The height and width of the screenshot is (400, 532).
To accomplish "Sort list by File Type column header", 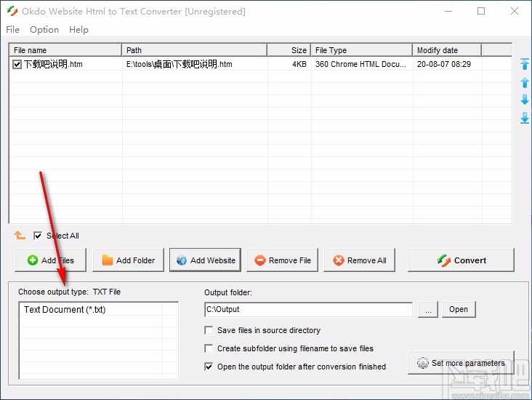I will tap(362, 50).
